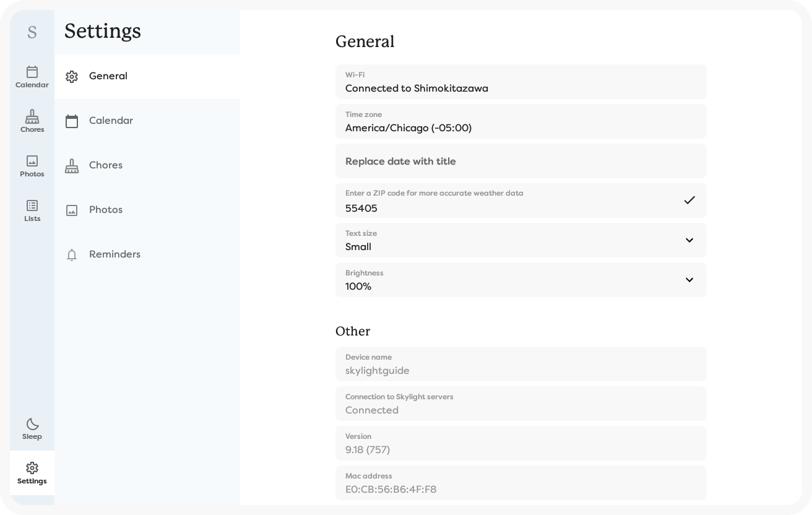
Task: Expand the Text size dropdown arrow
Action: coord(689,240)
